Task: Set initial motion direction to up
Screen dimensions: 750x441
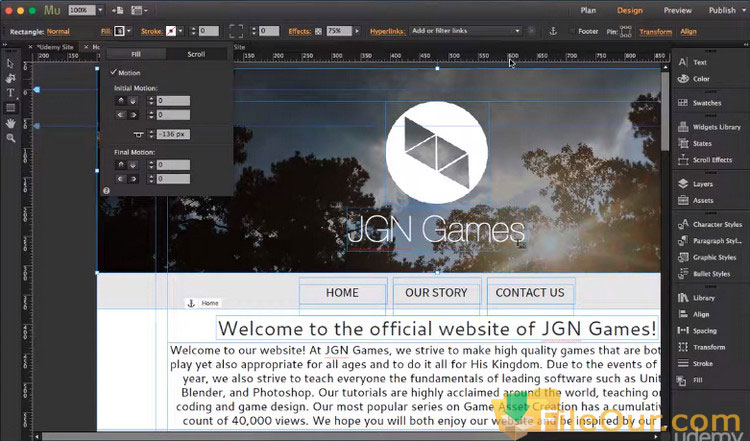Action: click(x=121, y=101)
